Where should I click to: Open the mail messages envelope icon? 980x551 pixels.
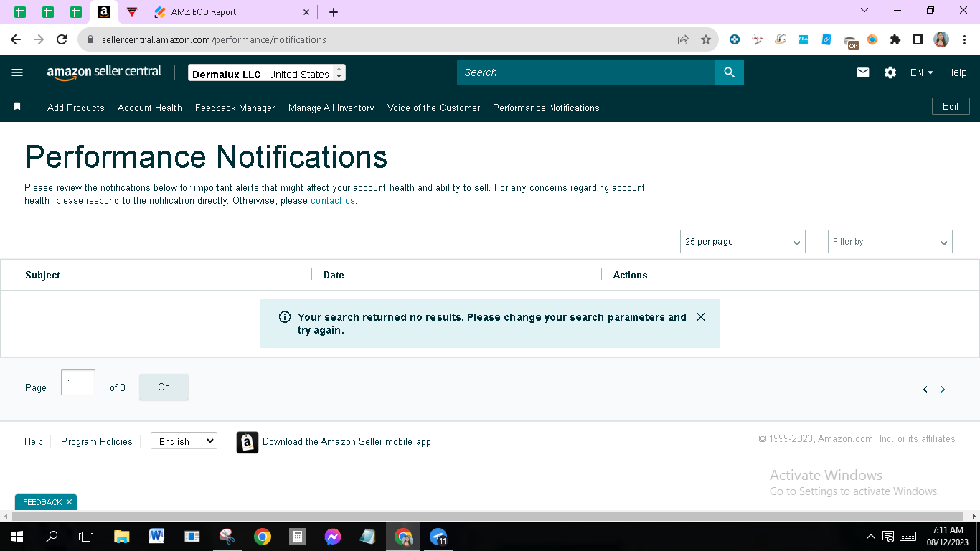(x=863, y=72)
